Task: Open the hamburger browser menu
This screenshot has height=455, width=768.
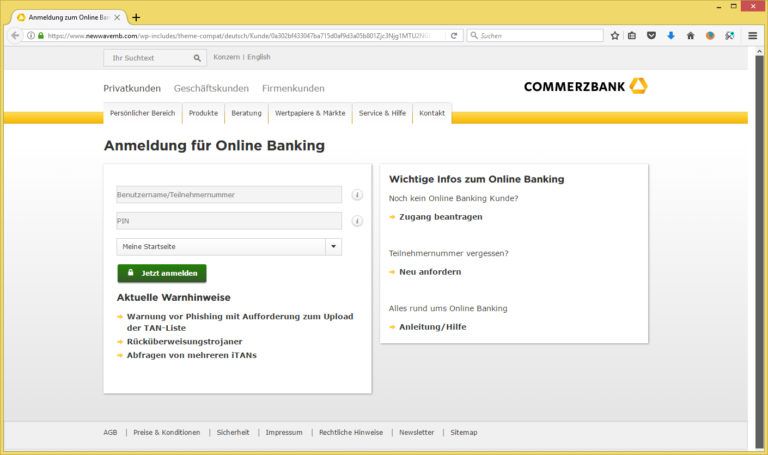Action: [753, 36]
